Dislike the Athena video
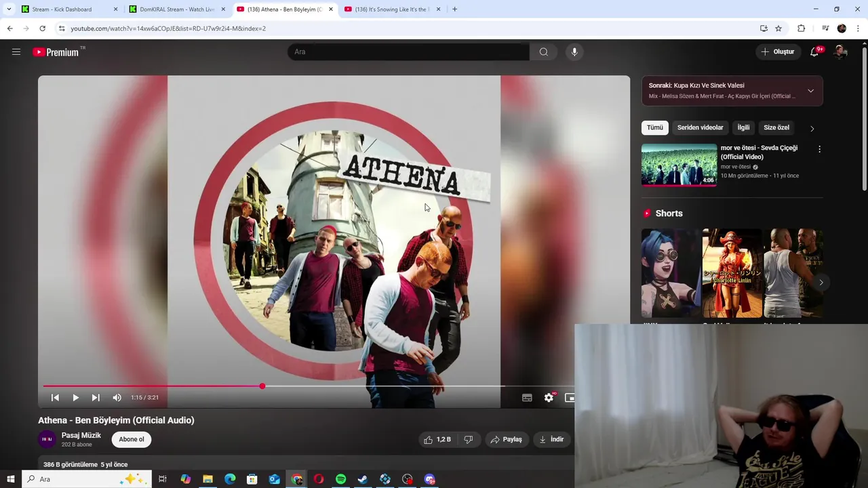The image size is (868, 488). pyautogui.click(x=468, y=439)
